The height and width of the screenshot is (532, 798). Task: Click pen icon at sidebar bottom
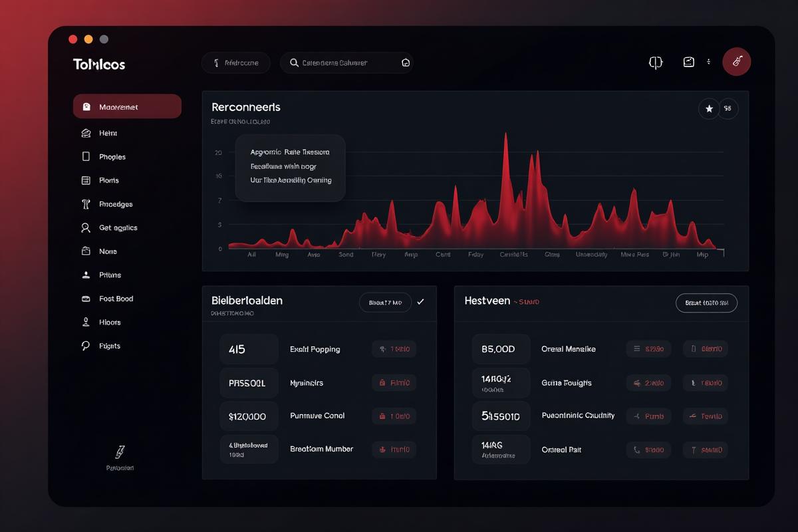coord(120,452)
